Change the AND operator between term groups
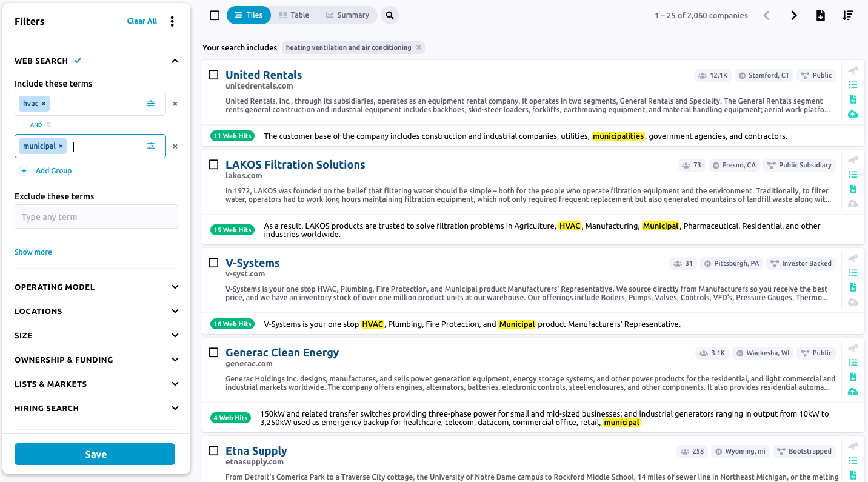Screen dimensions: 868x482 [40, 125]
